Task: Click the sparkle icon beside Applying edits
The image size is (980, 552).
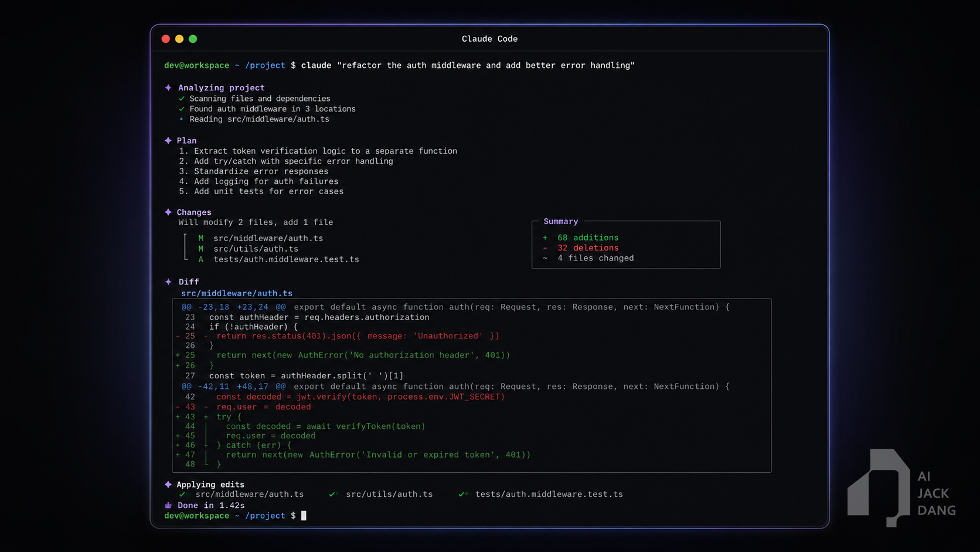Action: pos(168,485)
